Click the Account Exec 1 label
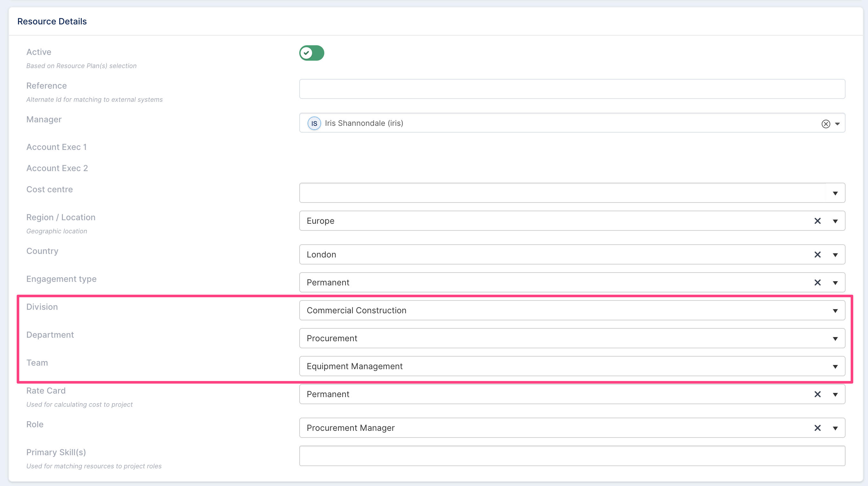Screen dimensions: 868x486 pyautogui.click(x=56, y=147)
